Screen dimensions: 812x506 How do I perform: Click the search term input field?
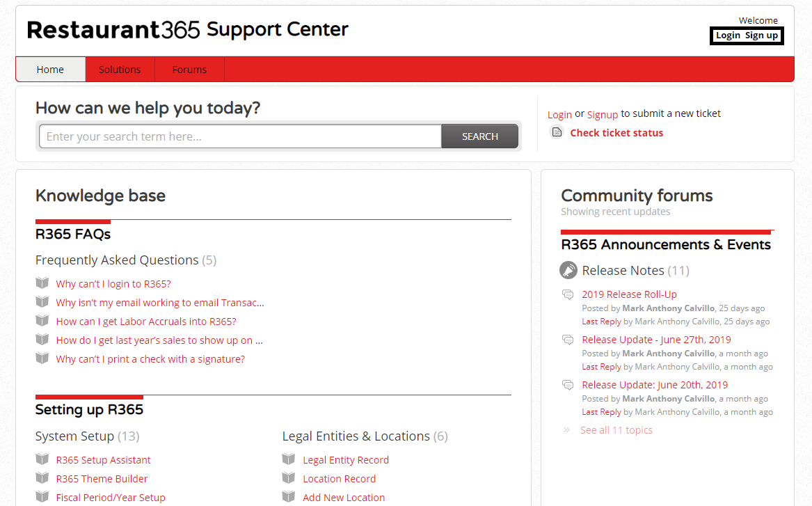(x=240, y=136)
